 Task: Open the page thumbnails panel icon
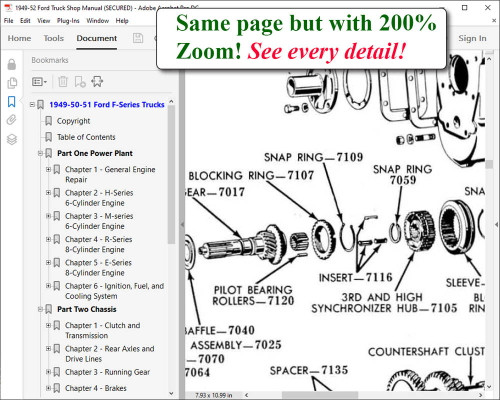(12, 83)
